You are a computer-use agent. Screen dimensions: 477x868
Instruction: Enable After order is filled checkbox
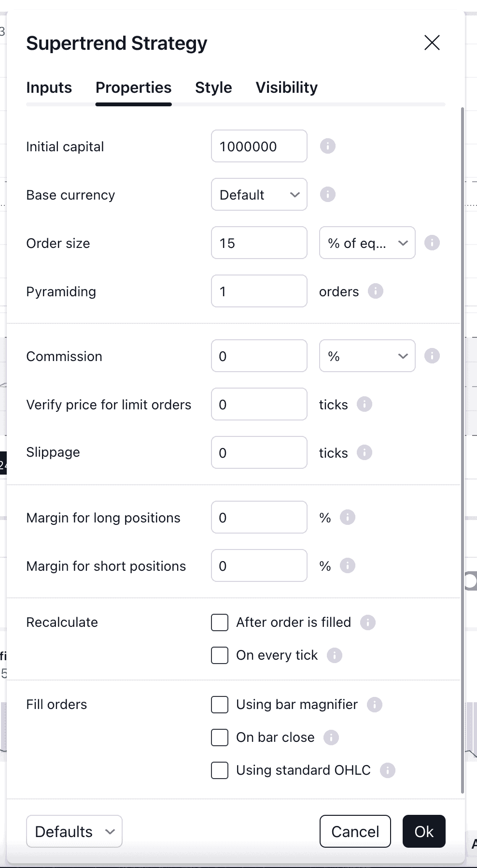(x=220, y=622)
